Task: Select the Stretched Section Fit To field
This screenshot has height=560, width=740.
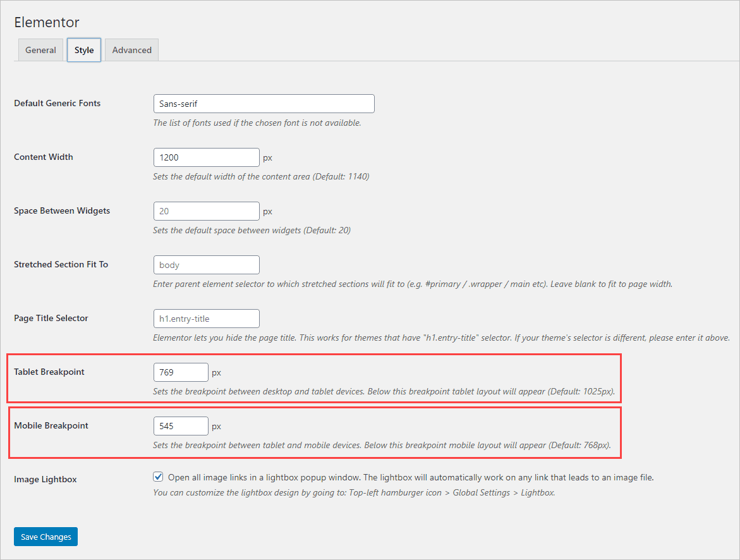Action: [x=206, y=265]
